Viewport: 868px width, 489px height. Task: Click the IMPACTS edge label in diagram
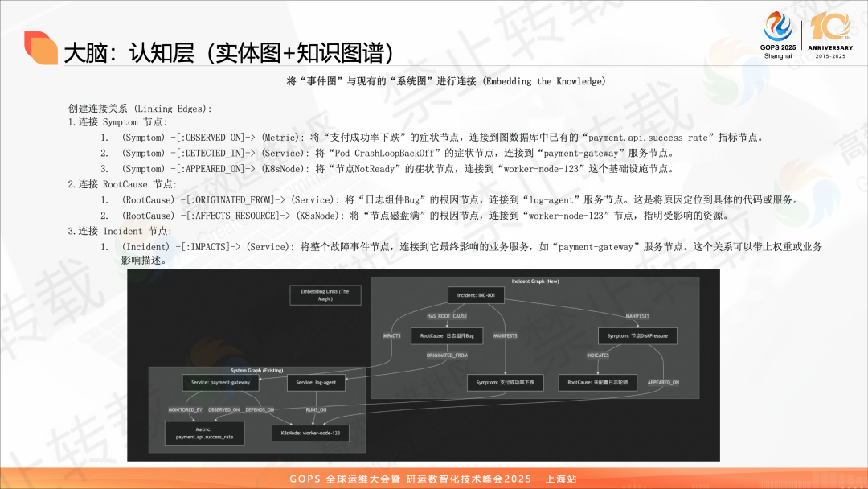[x=391, y=335]
